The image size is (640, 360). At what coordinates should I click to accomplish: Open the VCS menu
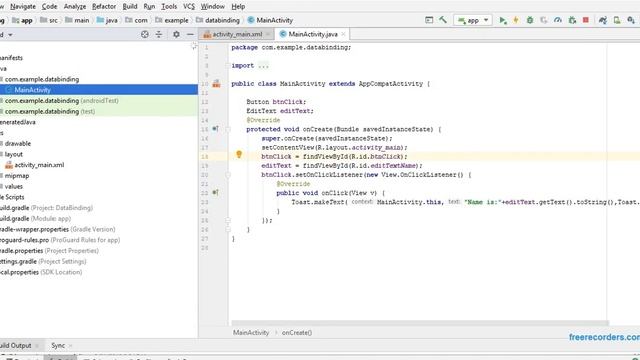click(189, 7)
